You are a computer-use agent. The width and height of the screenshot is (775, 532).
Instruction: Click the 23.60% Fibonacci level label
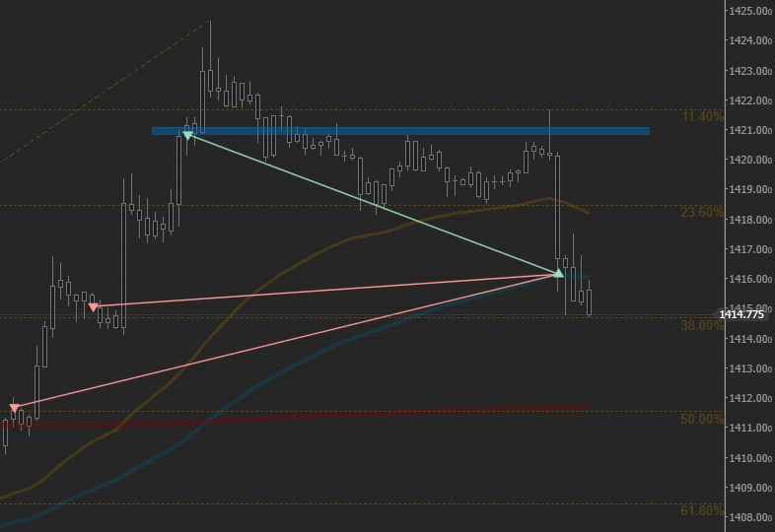point(702,212)
